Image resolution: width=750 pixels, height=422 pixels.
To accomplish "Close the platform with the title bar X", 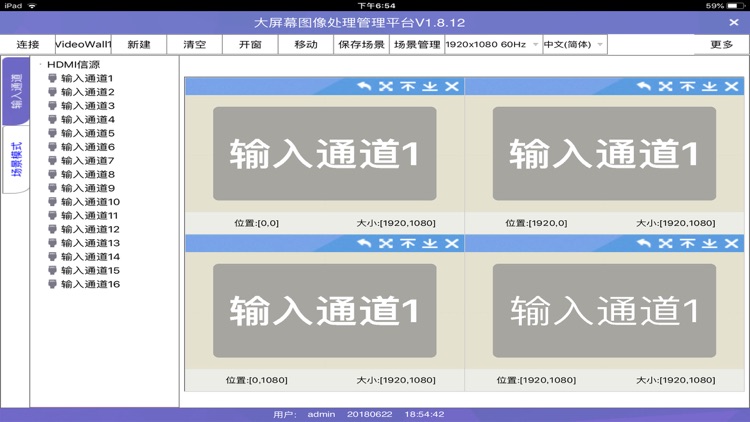I will 734,22.
